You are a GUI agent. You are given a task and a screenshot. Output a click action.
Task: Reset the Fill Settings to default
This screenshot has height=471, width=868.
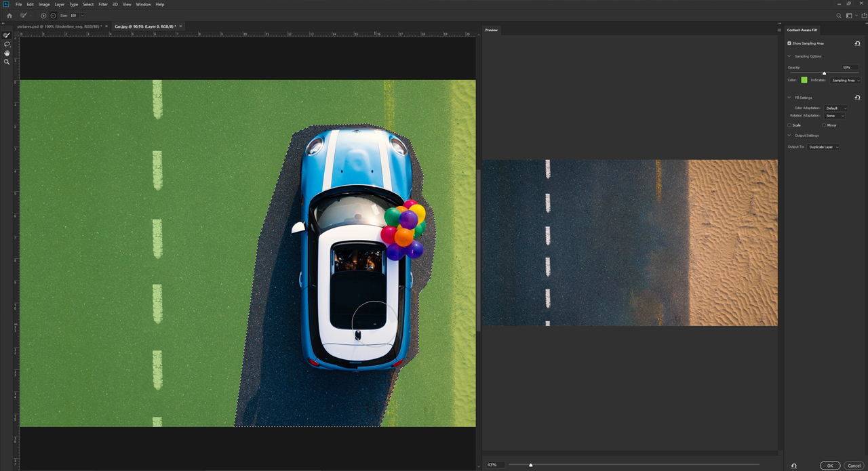(857, 98)
